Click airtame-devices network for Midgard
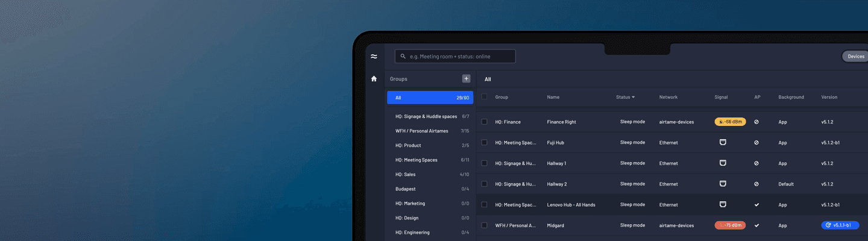868x241 pixels. (x=676, y=225)
